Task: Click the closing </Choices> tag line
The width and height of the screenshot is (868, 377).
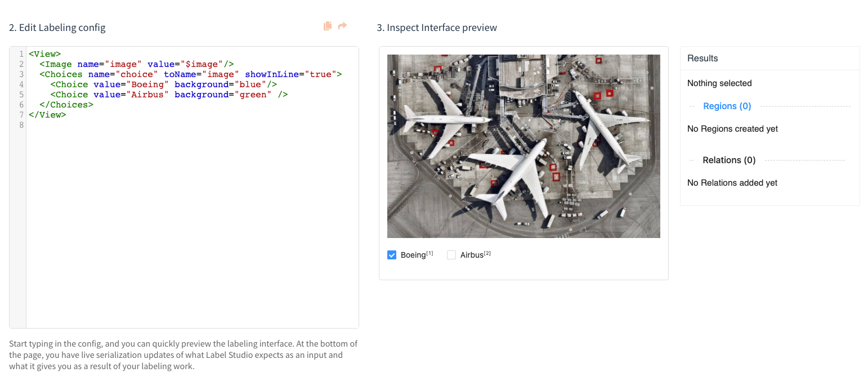Action: [x=66, y=105]
